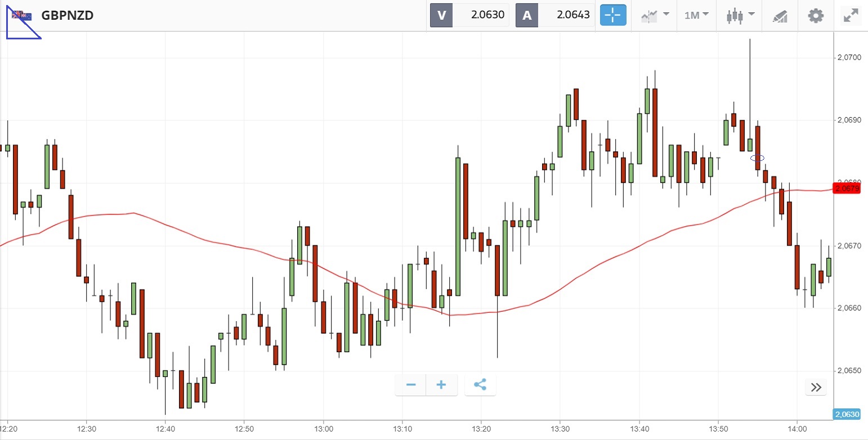Screen dimensions: 868x440
Task: Click the V sell price button
Action: [469, 15]
